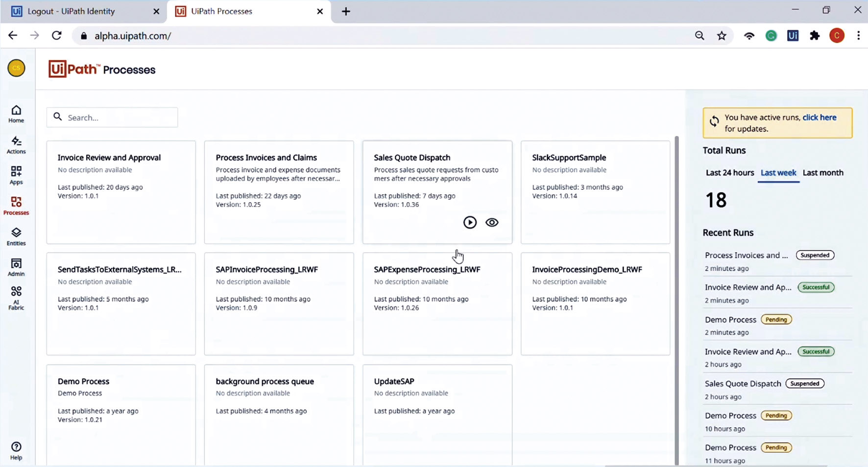Select Sales Quote Dispatch recent run

[777, 390]
